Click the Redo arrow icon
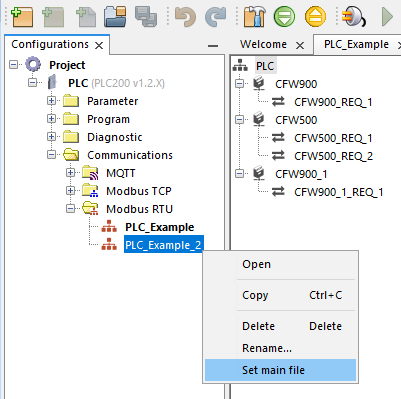This screenshot has width=401, height=399. (x=216, y=17)
